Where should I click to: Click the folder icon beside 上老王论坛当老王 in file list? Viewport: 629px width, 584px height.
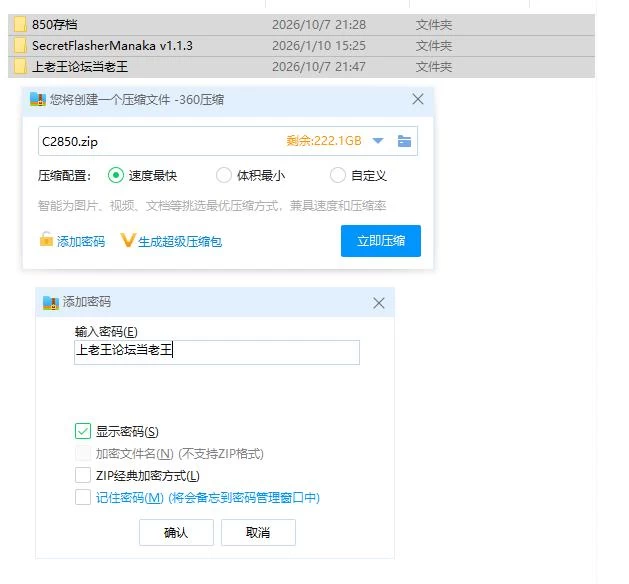20,66
